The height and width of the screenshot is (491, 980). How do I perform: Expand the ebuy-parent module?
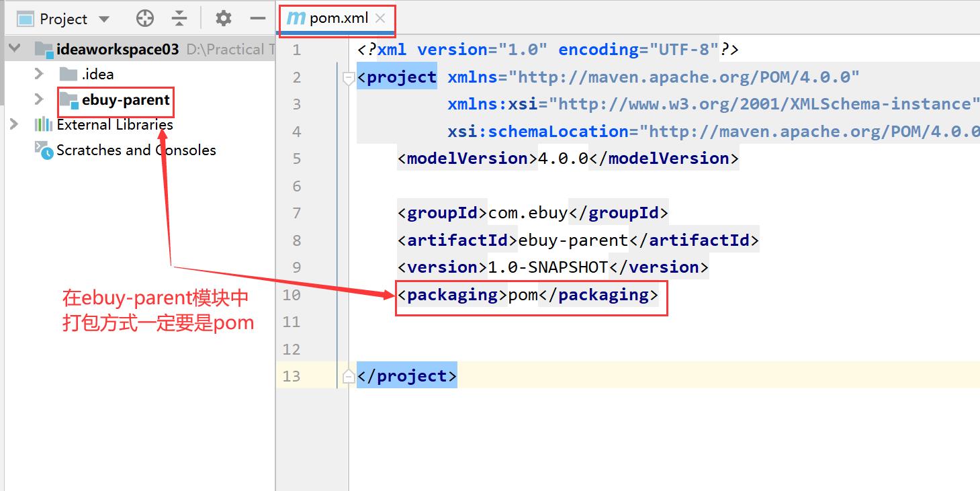point(39,100)
